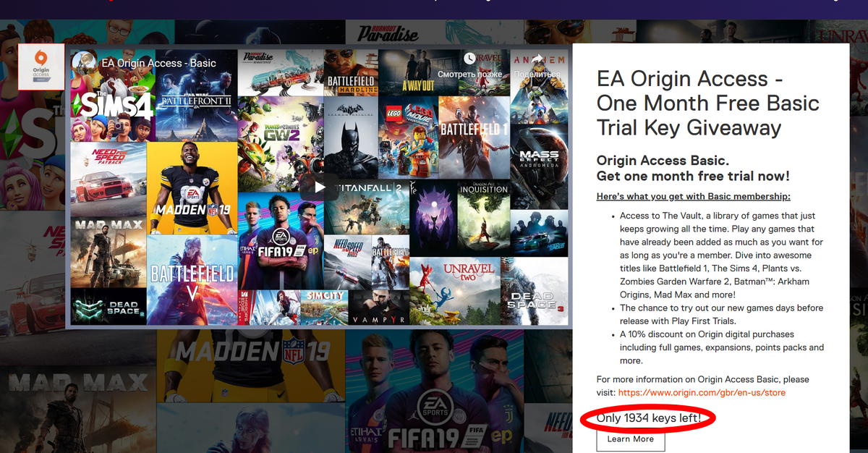Click the Battlefield V cover in video
The height and width of the screenshot is (453, 868).
(192, 280)
